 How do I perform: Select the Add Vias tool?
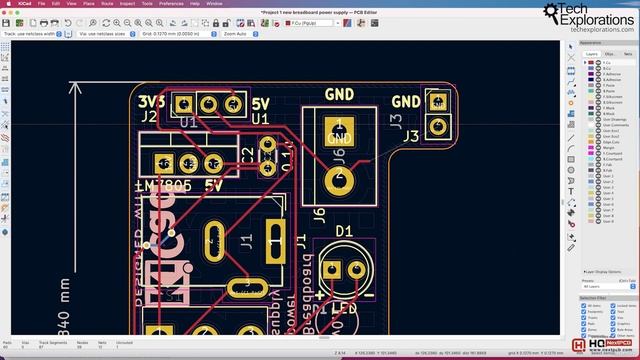571,103
